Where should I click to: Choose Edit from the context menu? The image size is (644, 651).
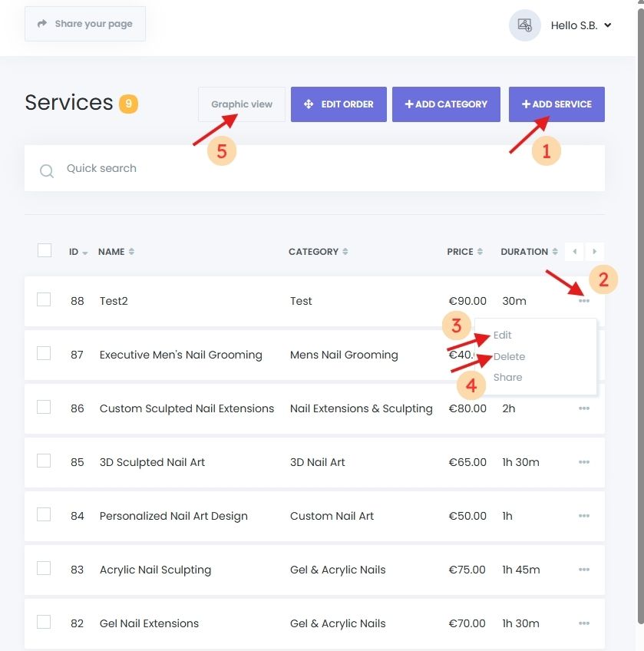click(x=503, y=335)
